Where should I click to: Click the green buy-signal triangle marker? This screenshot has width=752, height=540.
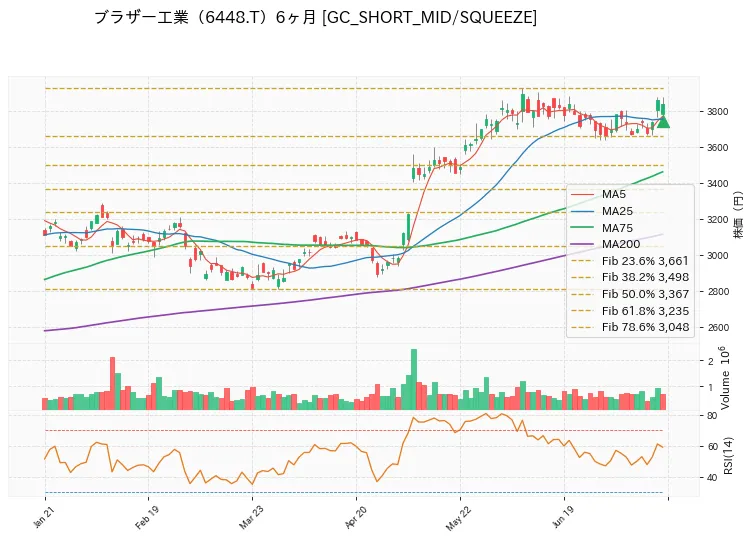(x=663, y=122)
